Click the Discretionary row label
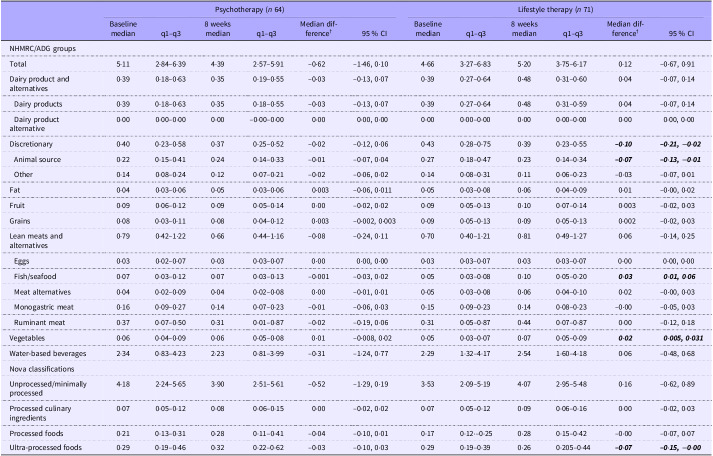 point(29,146)
